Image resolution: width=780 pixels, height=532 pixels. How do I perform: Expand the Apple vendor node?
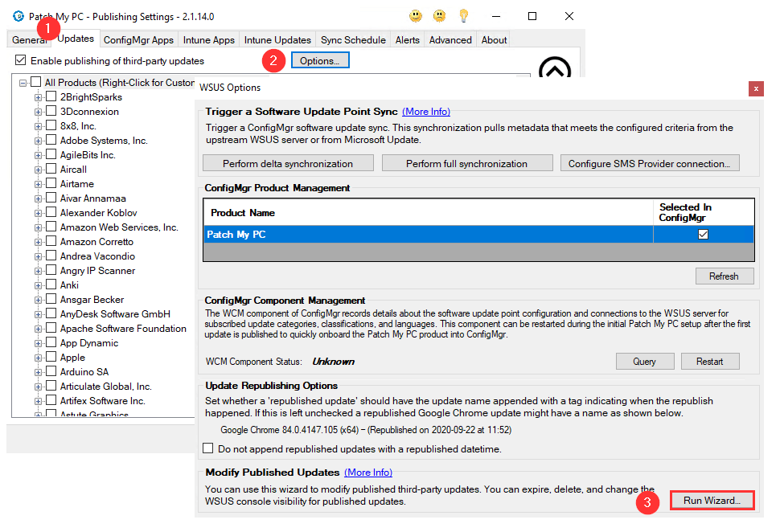click(x=38, y=358)
